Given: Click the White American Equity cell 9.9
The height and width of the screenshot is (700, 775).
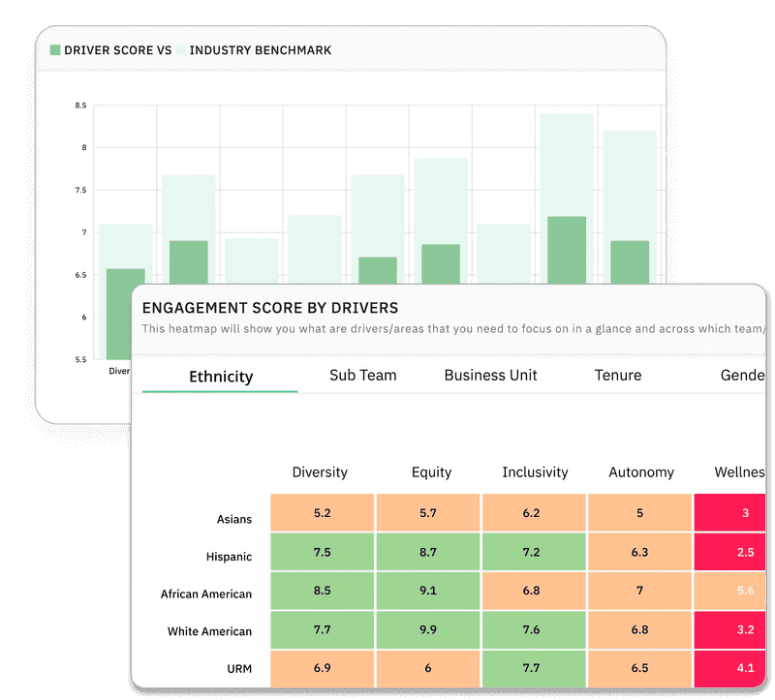Looking at the screenshot, I should pyautogui.click(x=428, y=630).
